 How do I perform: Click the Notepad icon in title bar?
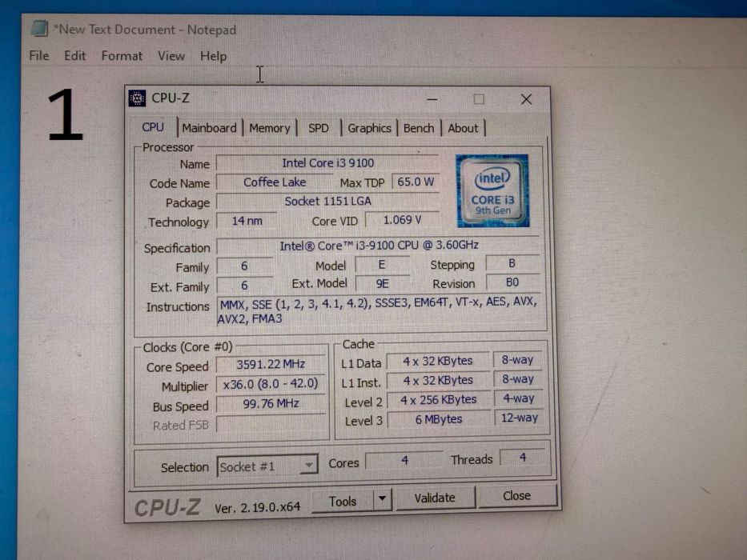tap(40, 29)
